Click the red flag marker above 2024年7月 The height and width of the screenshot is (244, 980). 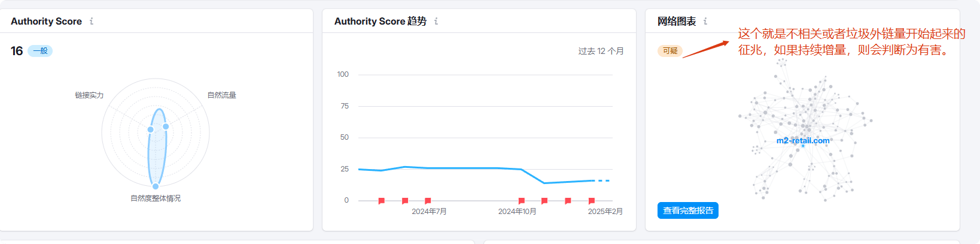[x=427, y=201]
